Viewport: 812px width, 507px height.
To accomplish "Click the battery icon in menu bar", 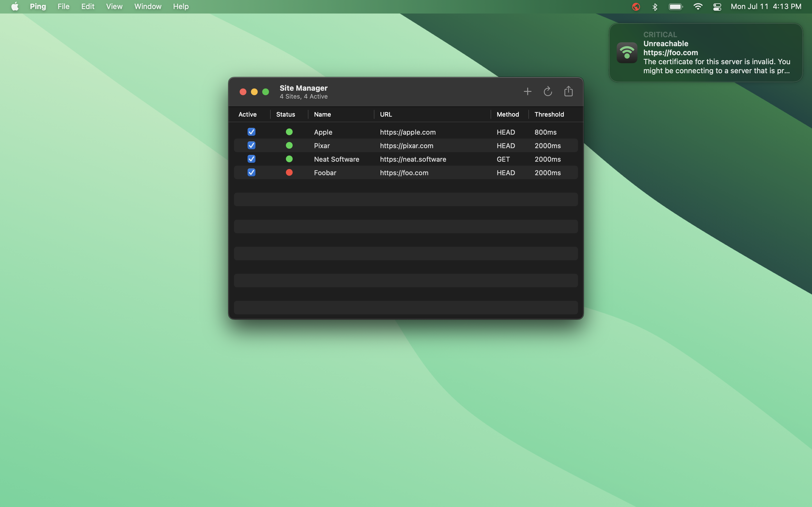I will coord(676,7).
